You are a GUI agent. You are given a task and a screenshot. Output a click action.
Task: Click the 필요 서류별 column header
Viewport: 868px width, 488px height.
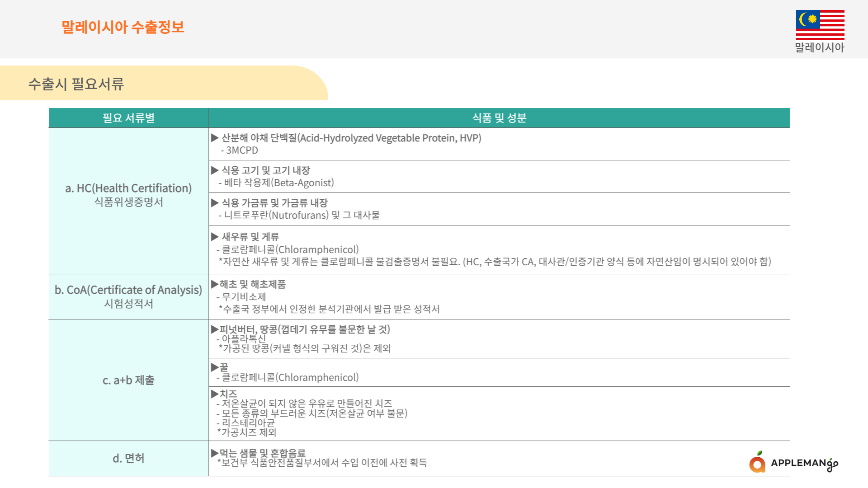[x=128, y=118]
